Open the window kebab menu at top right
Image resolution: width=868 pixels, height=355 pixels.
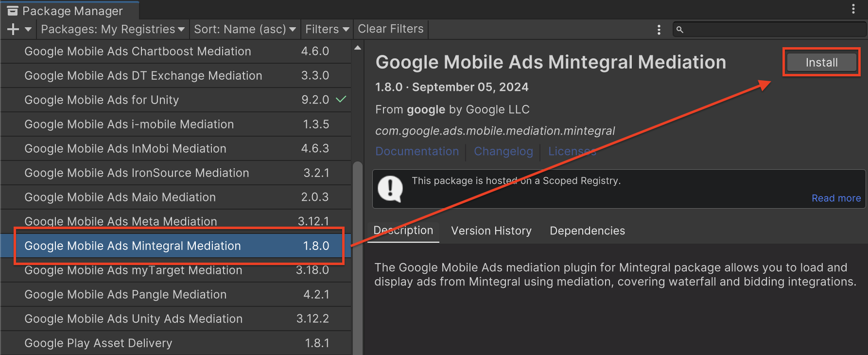click(x=853, y=9)
